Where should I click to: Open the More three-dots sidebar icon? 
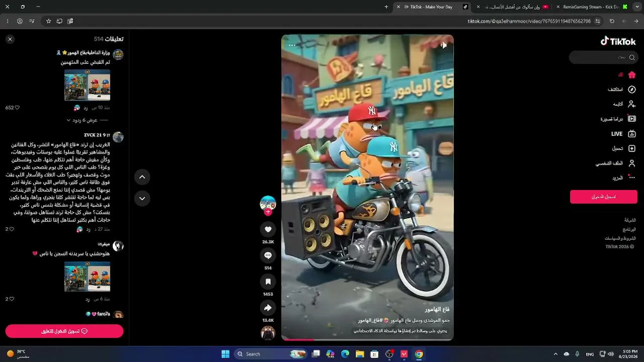tap(632, 177)
